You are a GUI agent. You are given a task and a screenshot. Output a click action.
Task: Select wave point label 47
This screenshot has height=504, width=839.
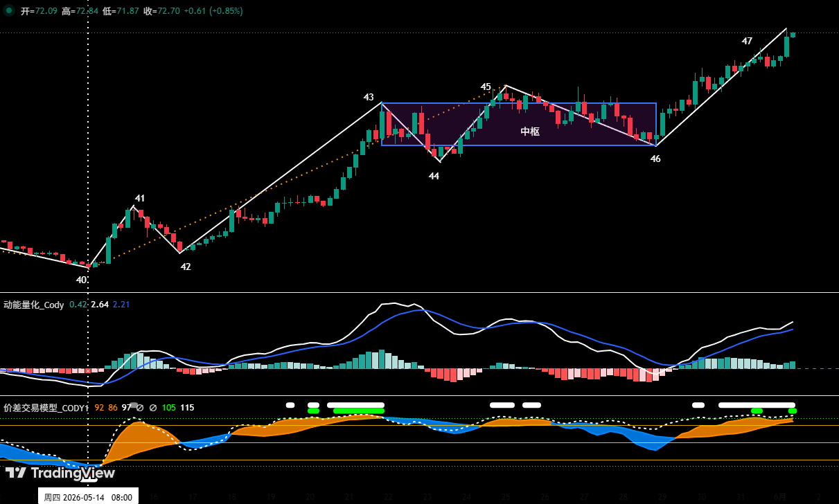coord(747,41)
